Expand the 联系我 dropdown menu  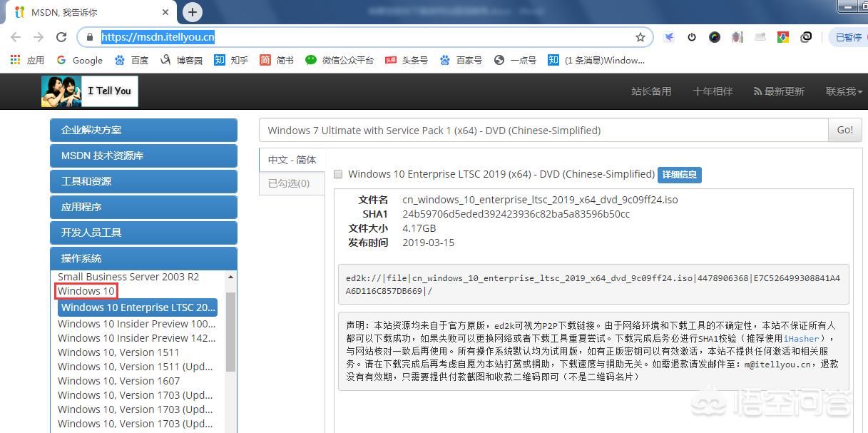[x=844, y=91]
